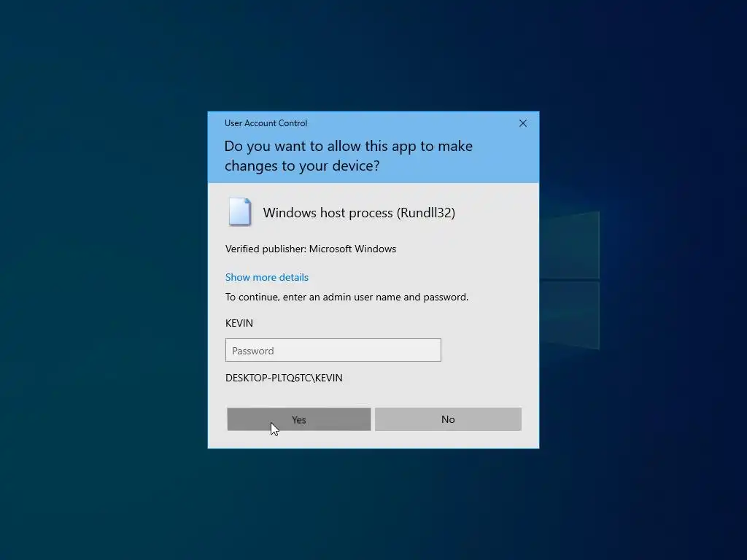Click the admin user name instruction text
747x560 pixels.
347,297
